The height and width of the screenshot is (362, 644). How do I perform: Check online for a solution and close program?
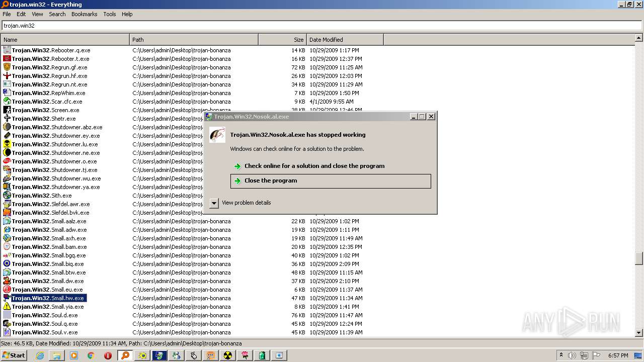331,166
